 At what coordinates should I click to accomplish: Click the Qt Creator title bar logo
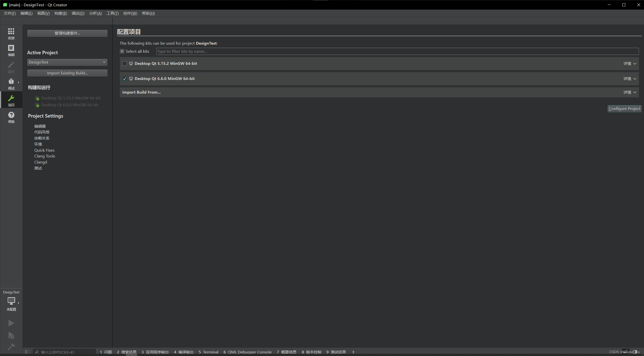(5, 5)
